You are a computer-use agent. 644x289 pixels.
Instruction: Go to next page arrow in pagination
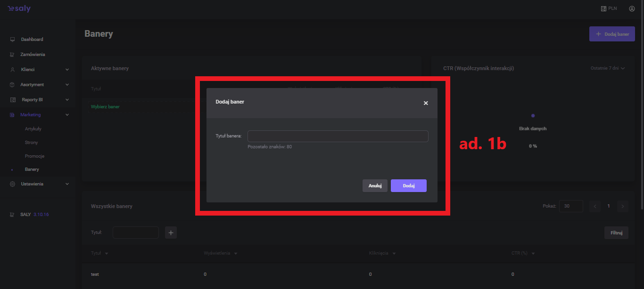pyautogui.click(x=622, y=206)
